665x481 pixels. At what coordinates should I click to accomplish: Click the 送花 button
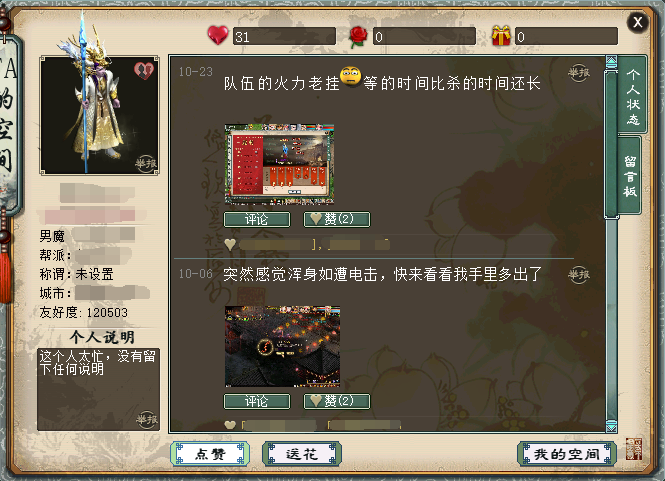[x=302, y=454]
